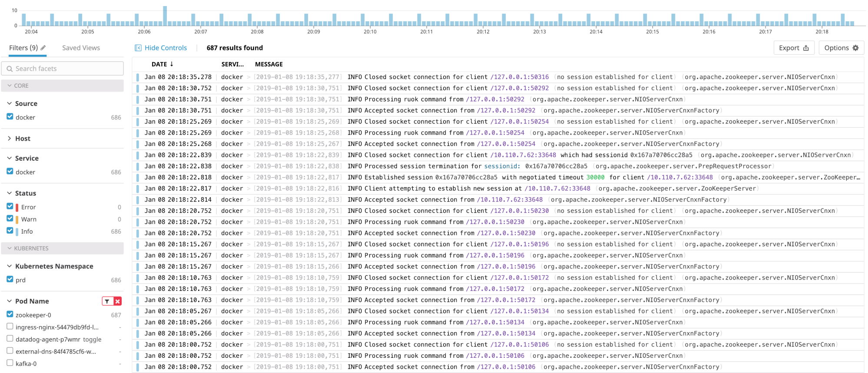This screenshot has width=868, height=373.
Task: Click the search magnifier icon in facets box
Action: coord(10,69)
